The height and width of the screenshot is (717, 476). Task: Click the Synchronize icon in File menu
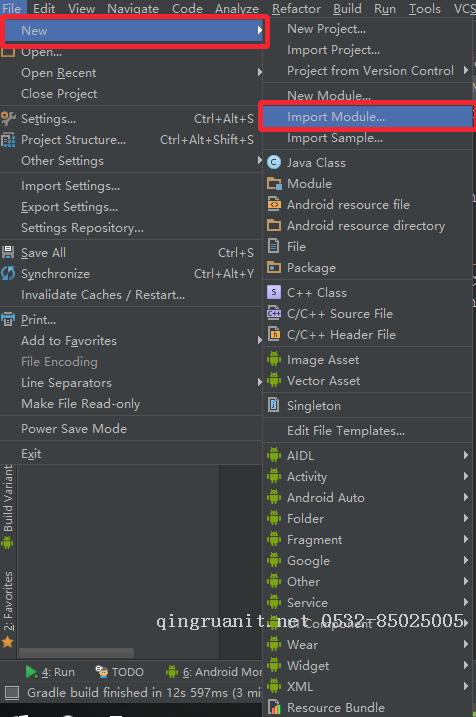click(8, 273)
